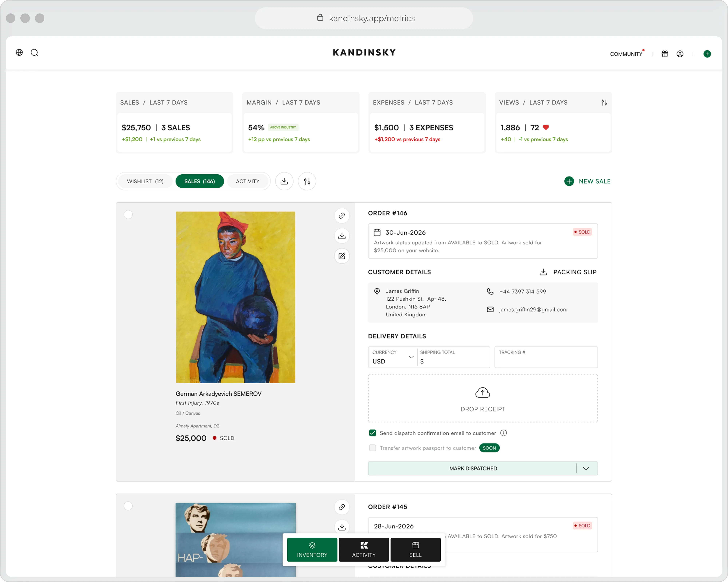Click the phone icon by +44 7397 314 599

(x=490, y=291)
